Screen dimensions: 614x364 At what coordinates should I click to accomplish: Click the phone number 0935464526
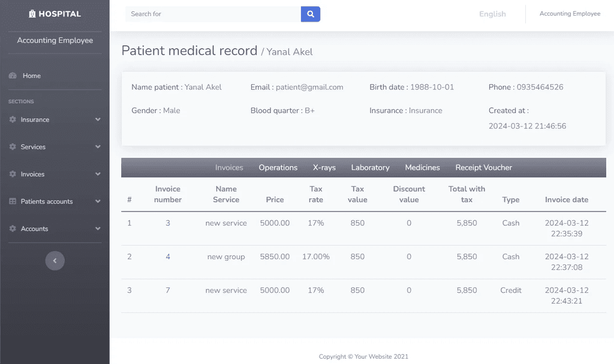(540, 87)
